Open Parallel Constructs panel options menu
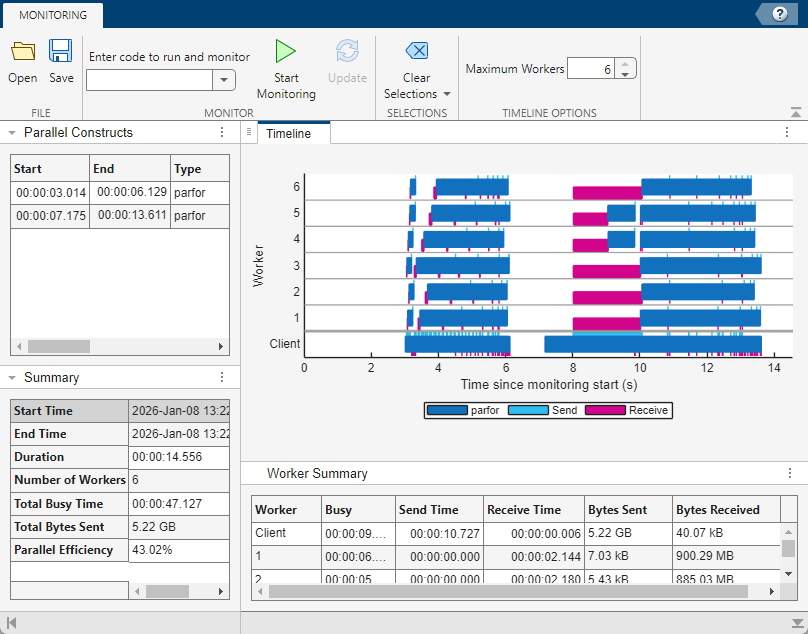This screenshot has width=808, height=634. 222,132
